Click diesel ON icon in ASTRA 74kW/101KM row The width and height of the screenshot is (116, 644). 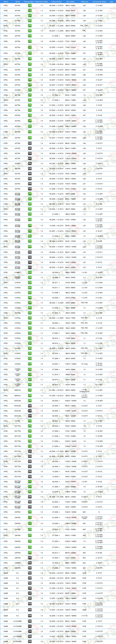point(30,189)
